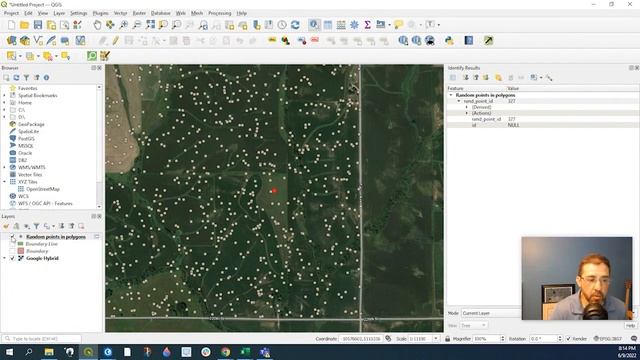Viewport: 640px width, 360px height.
Task: Expand the WMS/WMTS browser node
Action: click(x=4, y=168)
